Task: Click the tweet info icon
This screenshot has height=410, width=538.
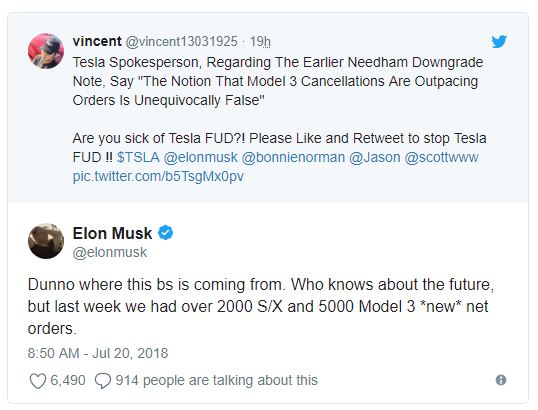Action: coord(501,380)
